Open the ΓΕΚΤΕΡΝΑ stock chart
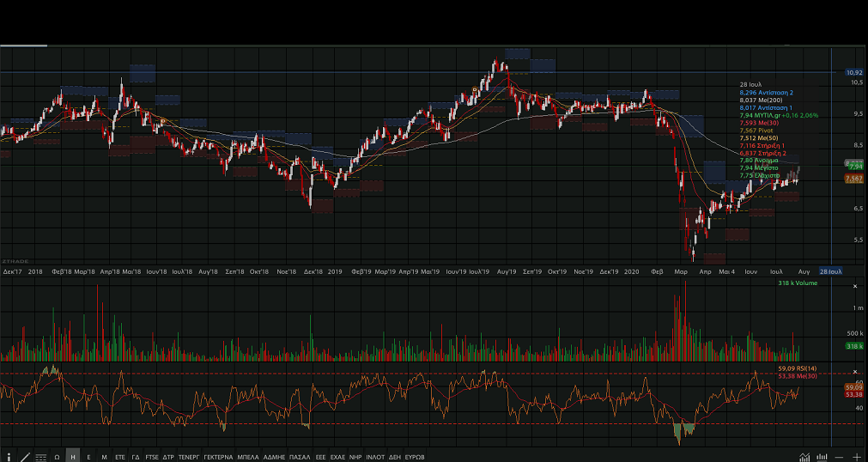Viewport: 868px width, 462px height. (218, 457)
